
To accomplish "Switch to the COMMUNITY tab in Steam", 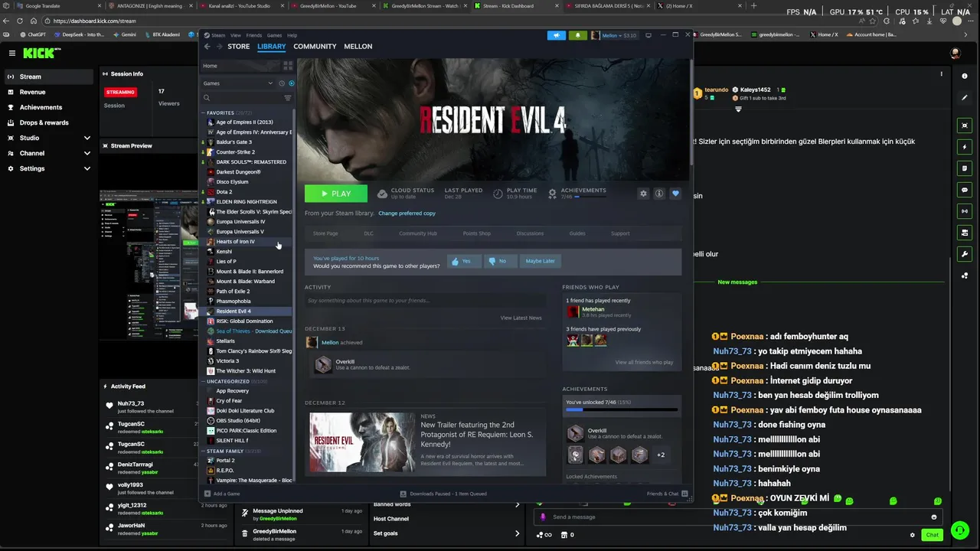I will (x=315, y=47).
